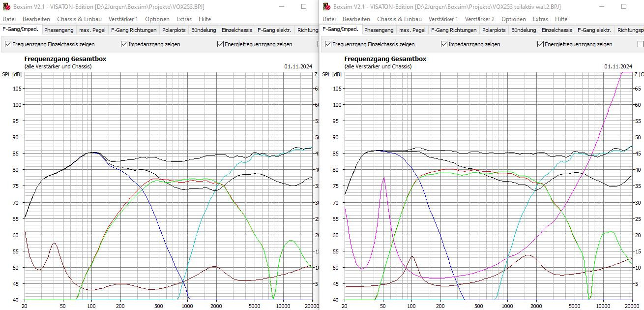
Task: Click the 'Frequenzgang Gesamtbox' title in right chart
Action: tap(385, 59)
